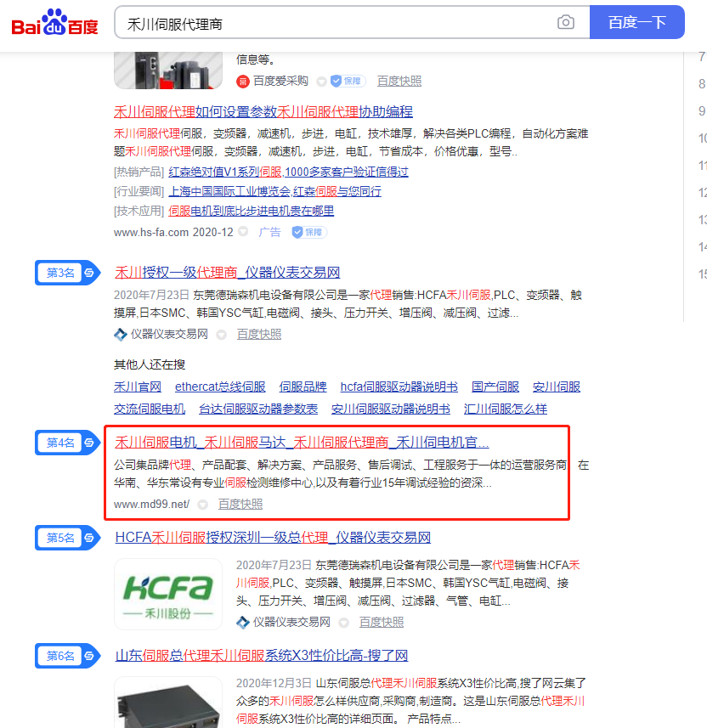Screen dimensions: 707x728
Task: Click the www.hs-fa.com 2020-12 URL text
Action: tap(173, 232)
